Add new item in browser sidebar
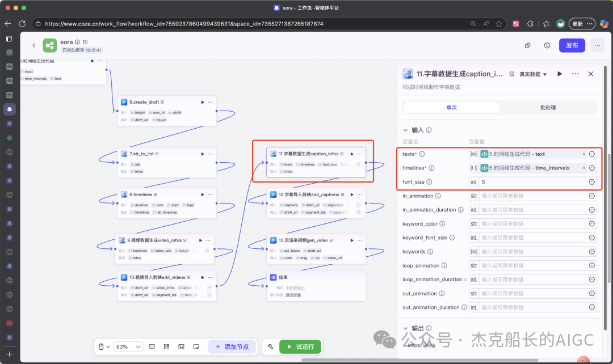This screenshot has height=364, width=613. click(x=10, y=354)
